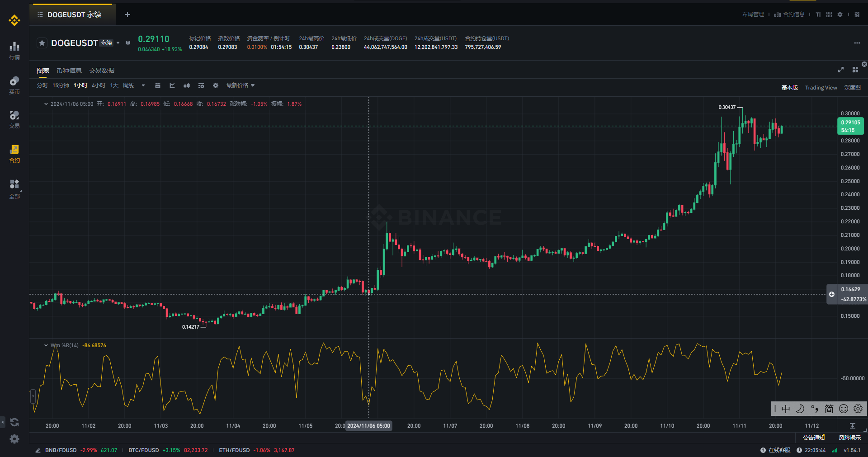Collapse the Wm %R(14) indicator chevron
Screen dimensions: 868x457
tap(46, 345)
